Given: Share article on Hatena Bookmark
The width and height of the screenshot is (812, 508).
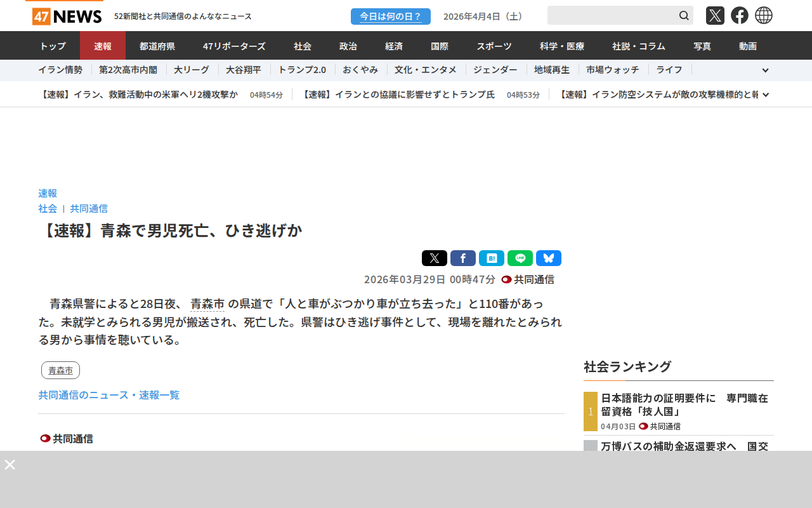Looking at the screenshot, I should point(492,258).
